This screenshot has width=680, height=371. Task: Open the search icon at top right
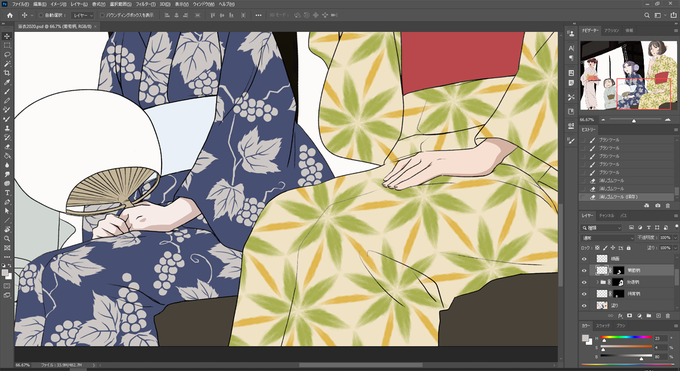point(647,15)
